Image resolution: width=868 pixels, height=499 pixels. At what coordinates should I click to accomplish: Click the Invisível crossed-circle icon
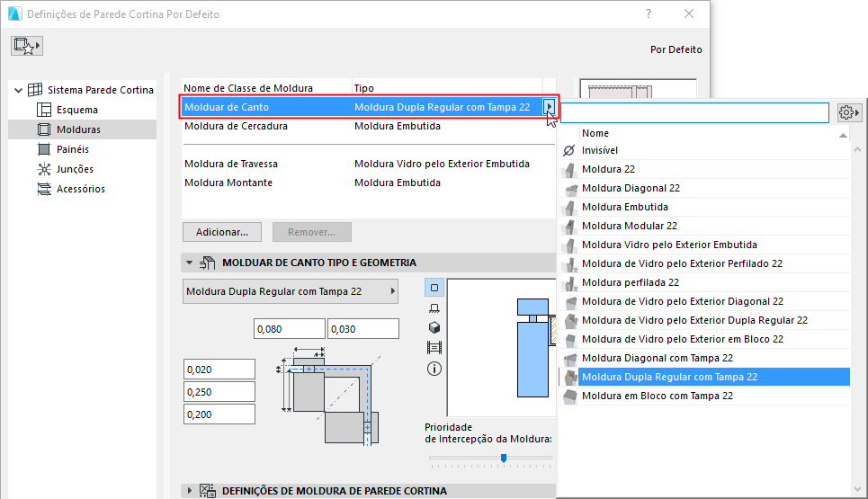569,150
